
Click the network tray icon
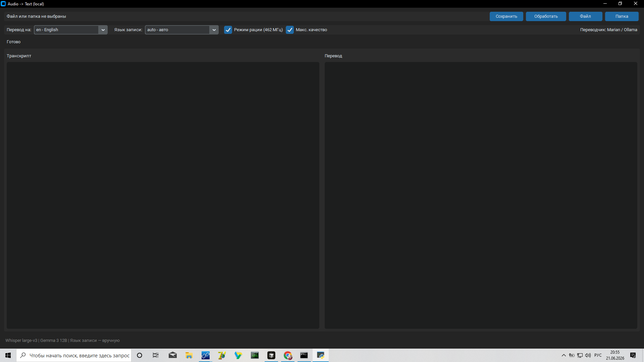tap(580, 355)
